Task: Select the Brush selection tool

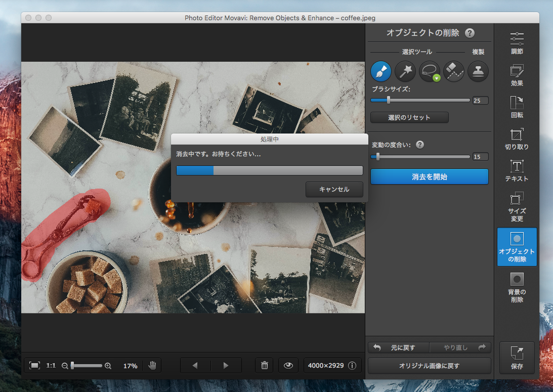Action: coord(381,72)
